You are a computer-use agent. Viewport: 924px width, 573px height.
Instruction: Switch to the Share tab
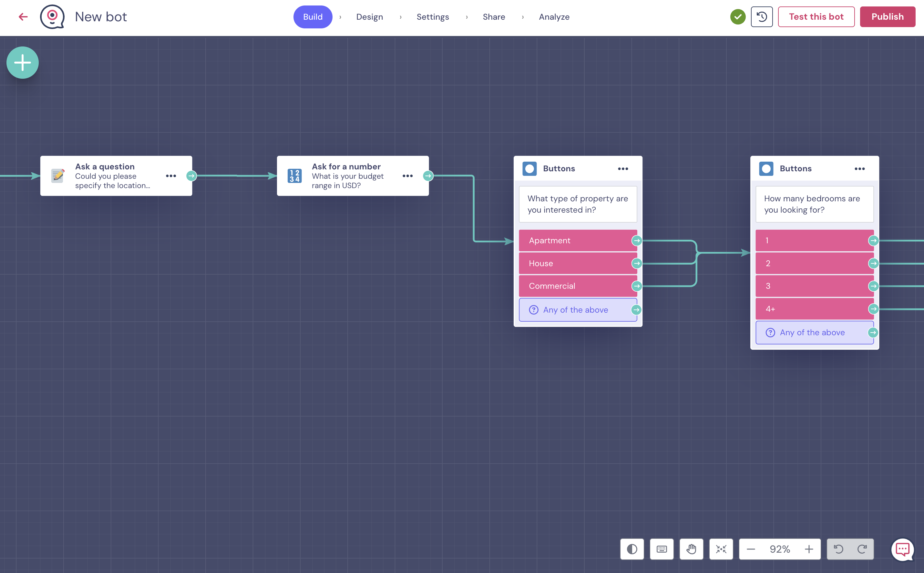494,17
